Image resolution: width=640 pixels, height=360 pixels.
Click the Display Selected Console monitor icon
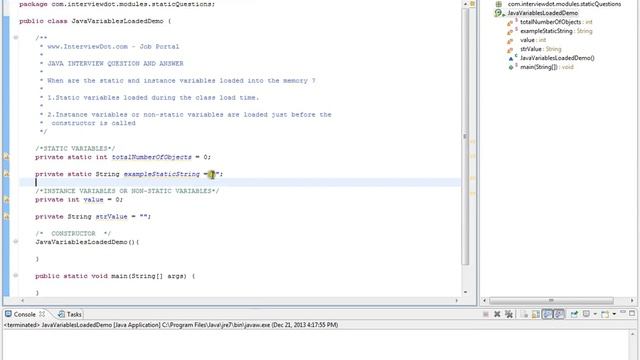click(586, 314)
